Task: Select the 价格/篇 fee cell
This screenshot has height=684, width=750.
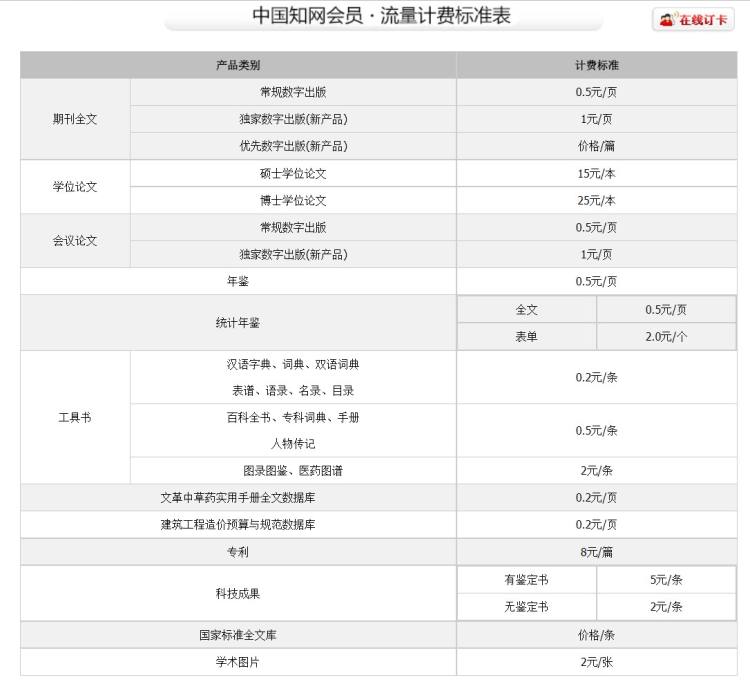Action: click(596, 146)
